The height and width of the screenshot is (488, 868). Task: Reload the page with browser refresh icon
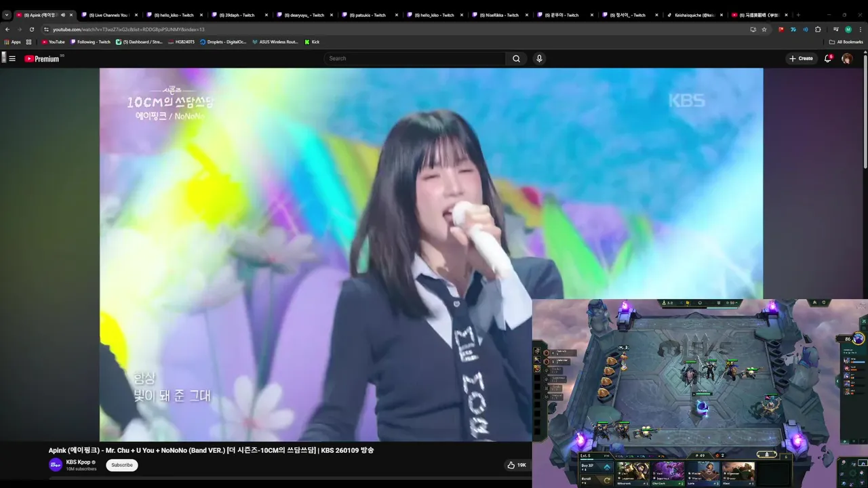coord(32,29)
